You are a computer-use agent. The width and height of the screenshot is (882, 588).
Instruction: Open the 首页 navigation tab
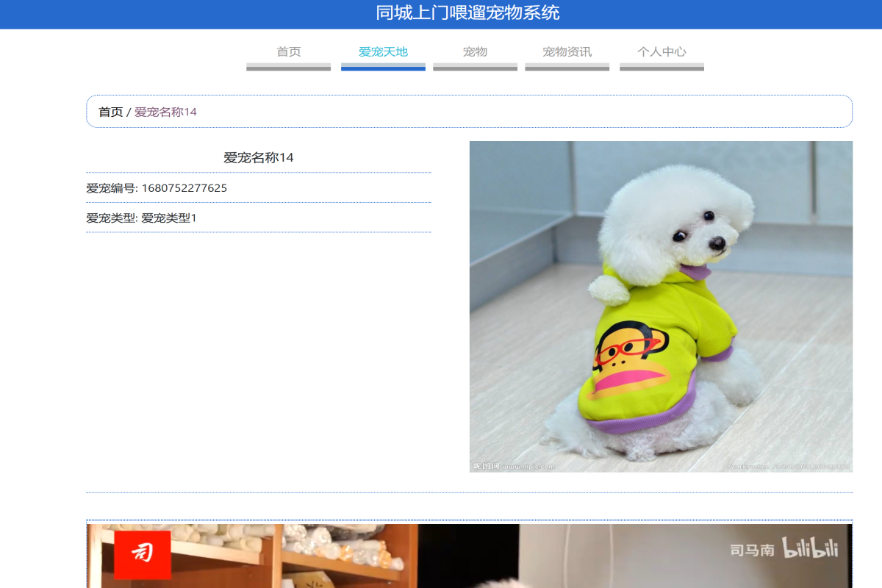point(288,52)
